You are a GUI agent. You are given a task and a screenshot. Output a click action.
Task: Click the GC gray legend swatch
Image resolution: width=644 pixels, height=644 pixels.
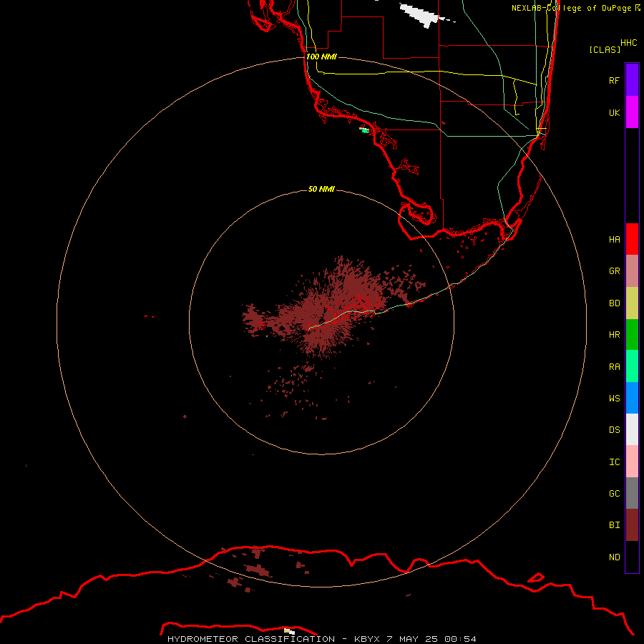(632, 493)
